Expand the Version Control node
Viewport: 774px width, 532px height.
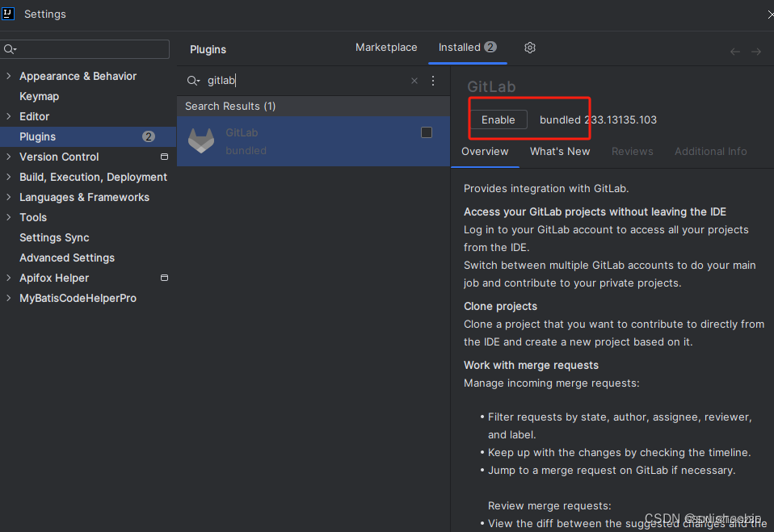pos(8,157)
